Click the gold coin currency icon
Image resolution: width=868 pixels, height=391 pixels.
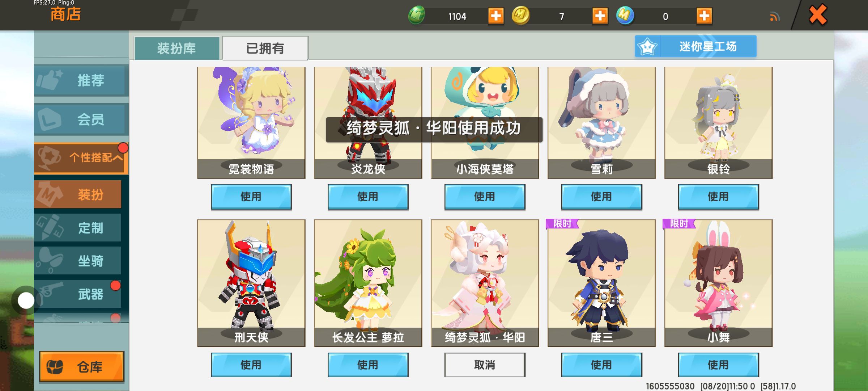[x=520, y=16]
